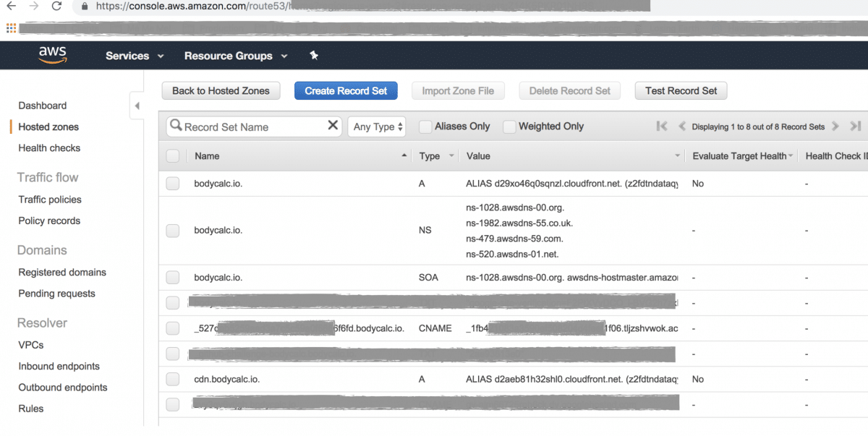Click inside the Record Set Name search field
This screenshot has width=868, height=436.
point(253,126)
